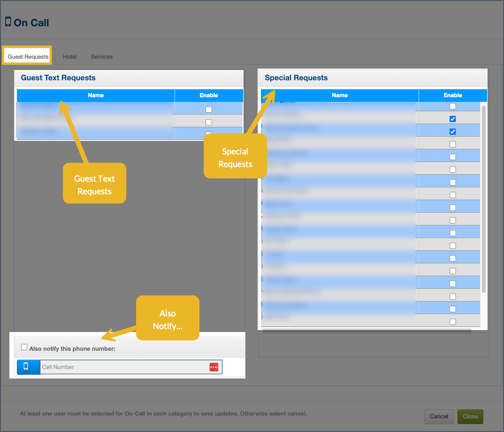Disable the second checked Special Requests checkbox

(453, 131)
